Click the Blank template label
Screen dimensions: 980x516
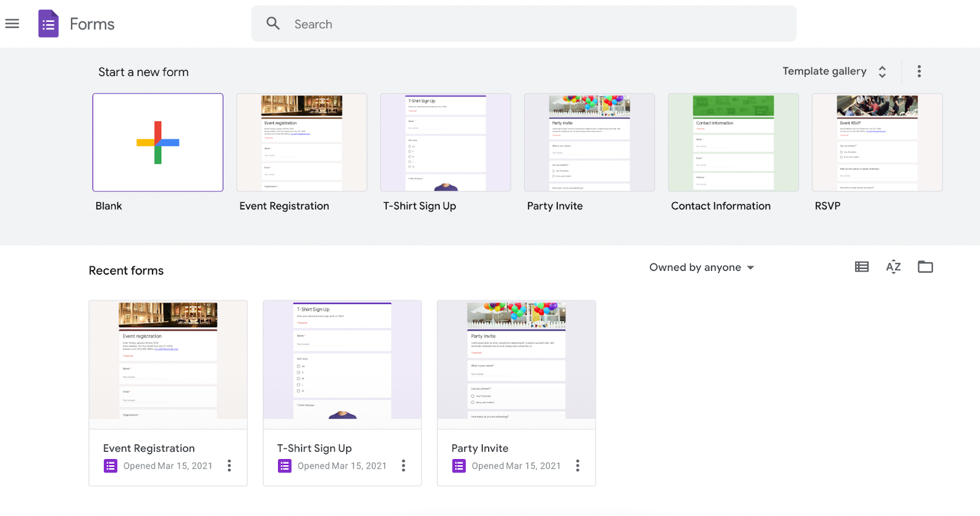coord(108,206)
